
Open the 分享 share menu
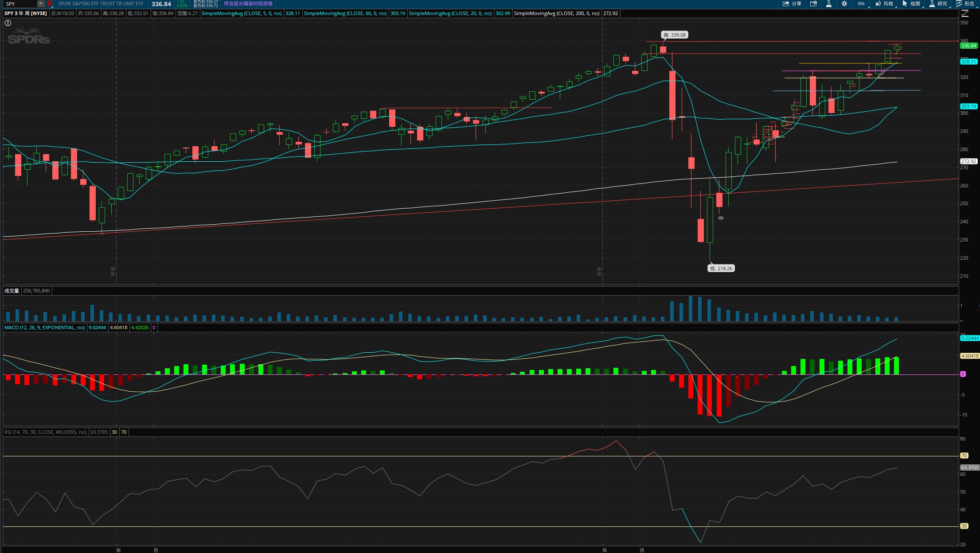click(792, 4)
